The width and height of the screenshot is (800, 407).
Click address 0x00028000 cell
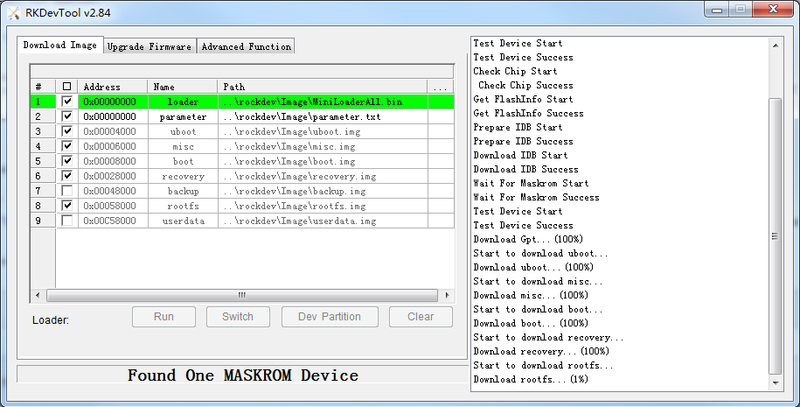[113, 176]
